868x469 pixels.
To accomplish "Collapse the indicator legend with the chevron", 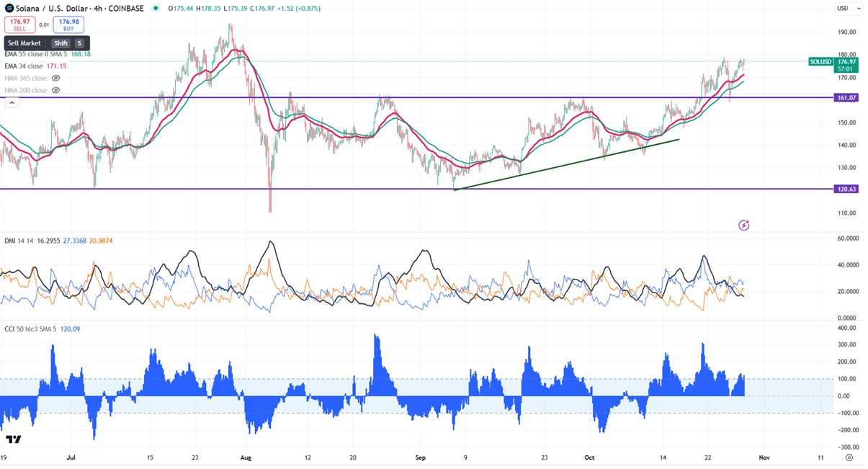I will click(11, 103).
